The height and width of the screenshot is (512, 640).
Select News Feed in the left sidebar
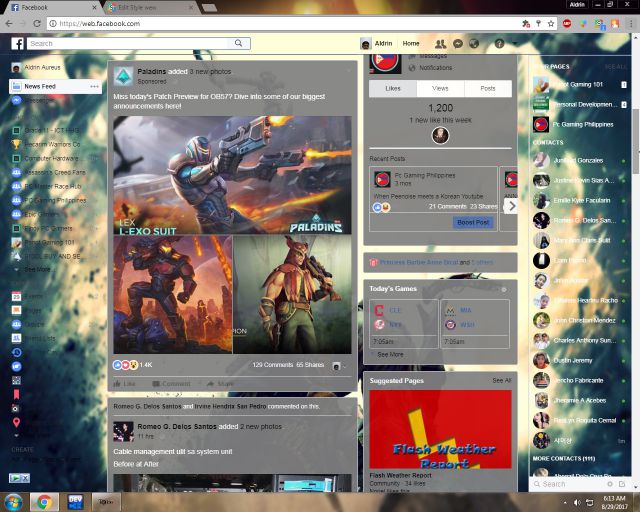tap(55, 86)
